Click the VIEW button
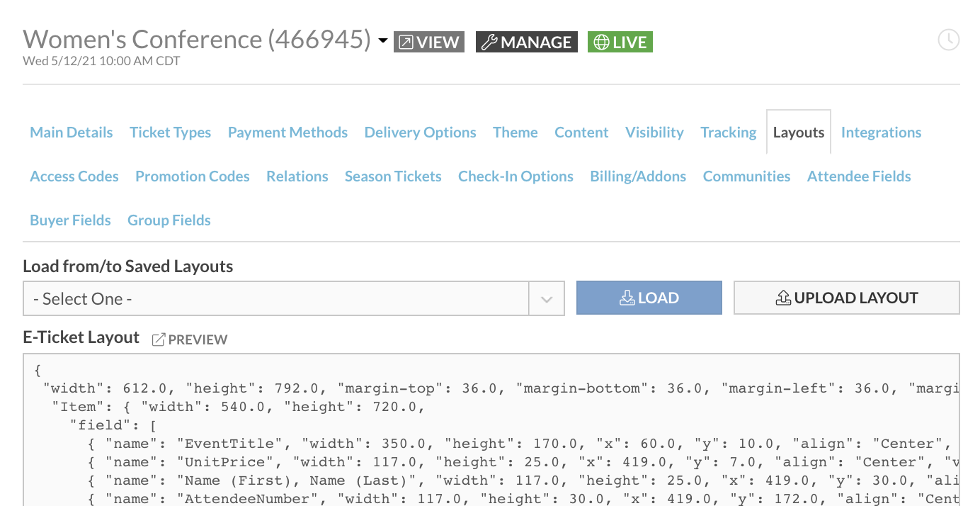Image resolution: width=980 pixels, height=506 pixels. [429, 42]
